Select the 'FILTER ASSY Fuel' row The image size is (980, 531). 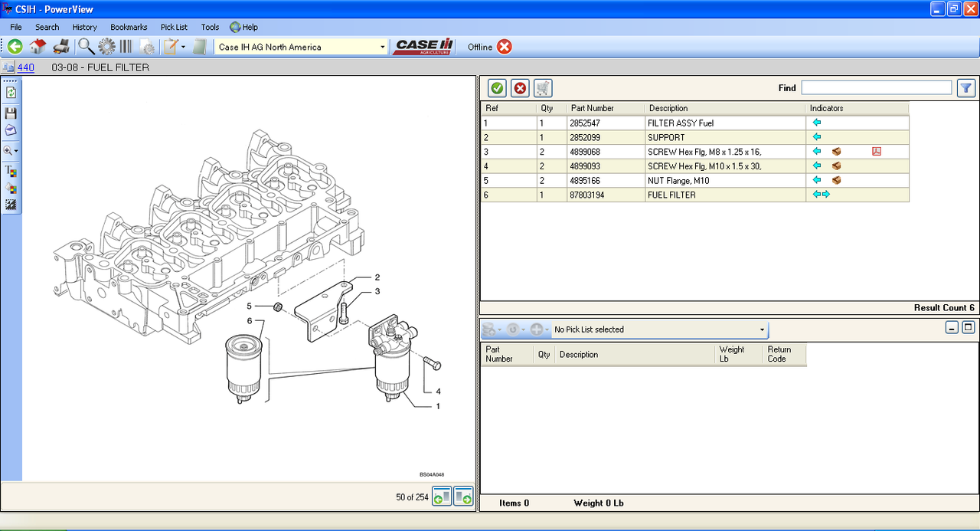pyautogui.click(x=694, y=123)
